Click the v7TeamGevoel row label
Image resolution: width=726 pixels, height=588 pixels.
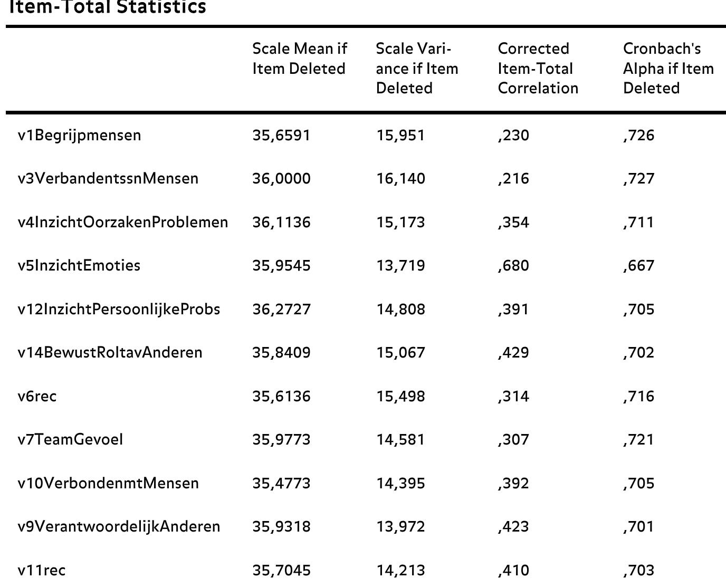pos(70,439)
